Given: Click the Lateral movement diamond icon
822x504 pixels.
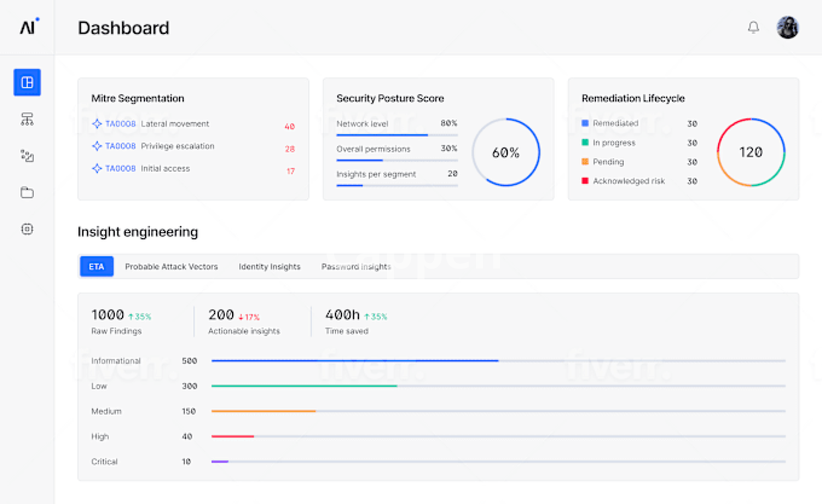Looking at the screenshot, I should pos(97,124).
